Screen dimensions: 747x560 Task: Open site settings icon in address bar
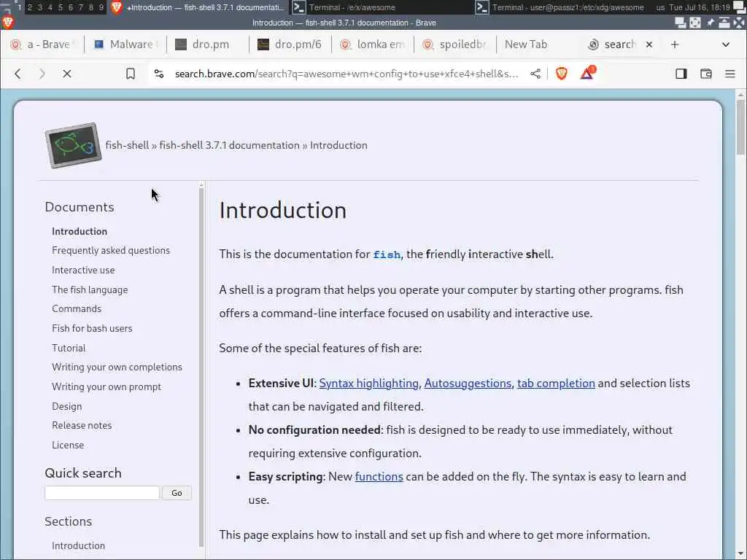click(159, 74)
